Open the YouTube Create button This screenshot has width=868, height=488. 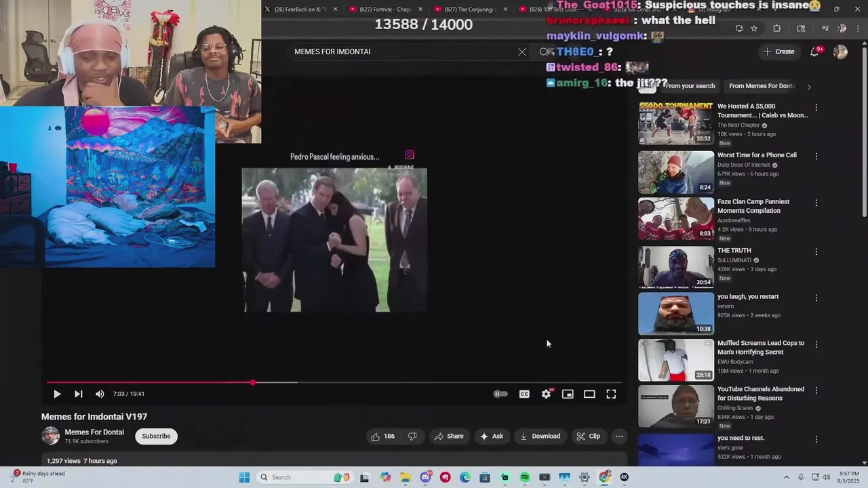(778, 52)
